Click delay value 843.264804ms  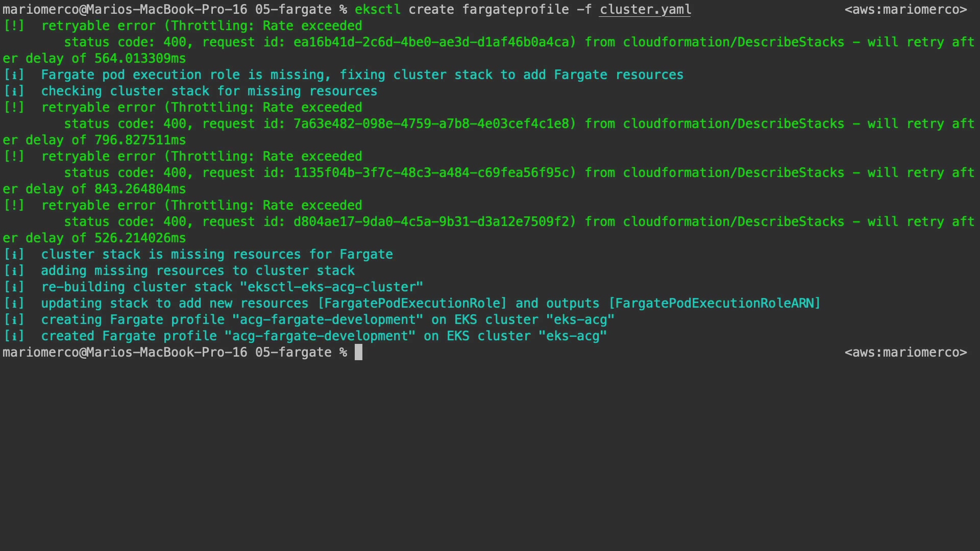pos(140,189)
